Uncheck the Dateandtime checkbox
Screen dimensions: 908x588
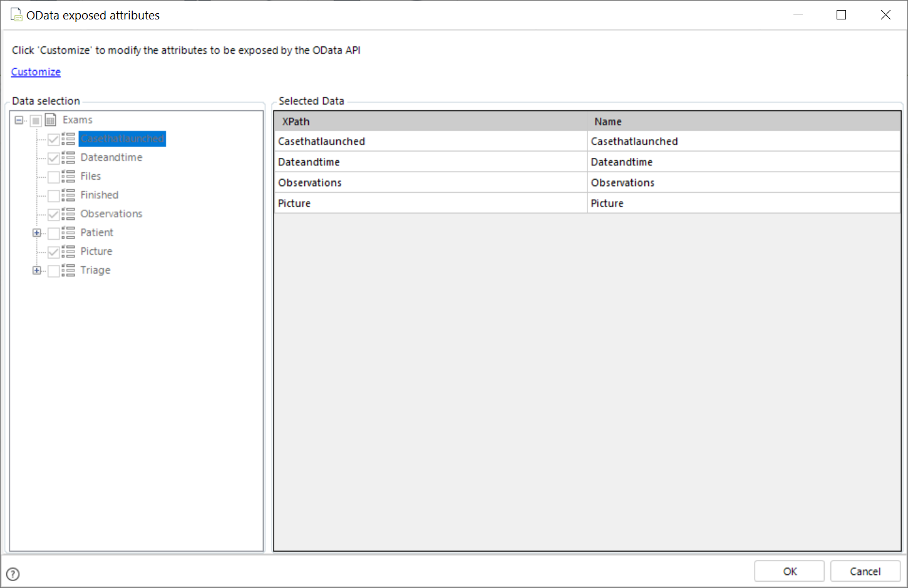pos(54,158)
